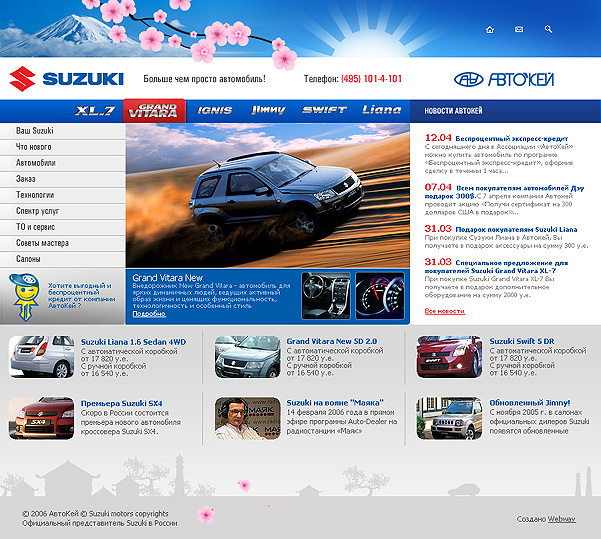Viewport: 601px width, 539px height.
Task: Open the Swift model tab
Action: click(x=324, y=110)
